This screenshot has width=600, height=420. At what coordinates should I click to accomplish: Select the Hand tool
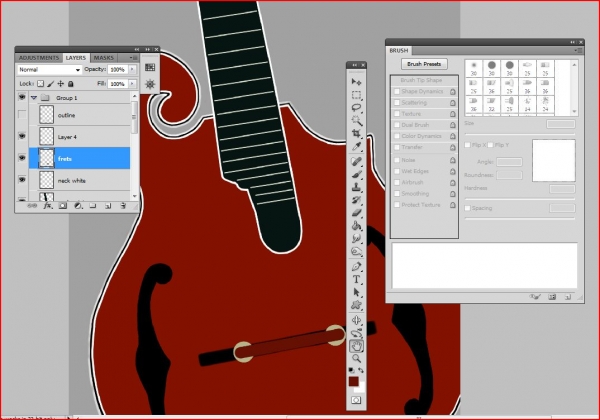[356, 346]
